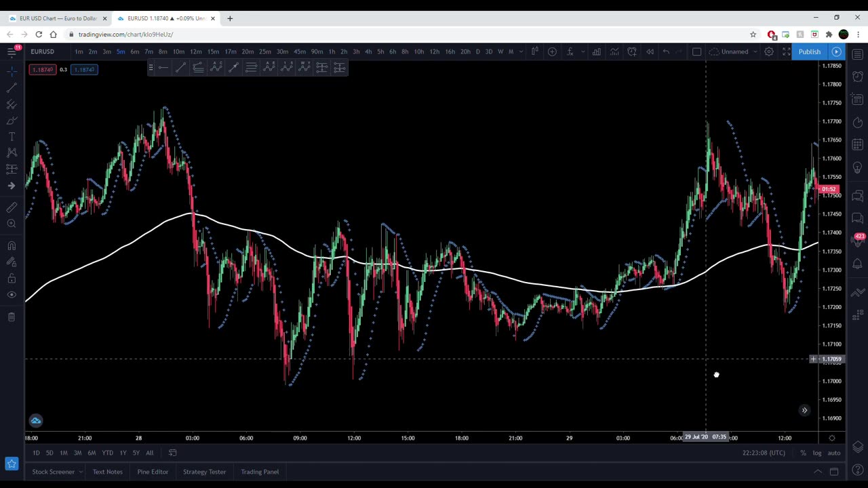Open the ideas lightbulb panel in right sidebar
868x488 pixels.
point(858,167)
